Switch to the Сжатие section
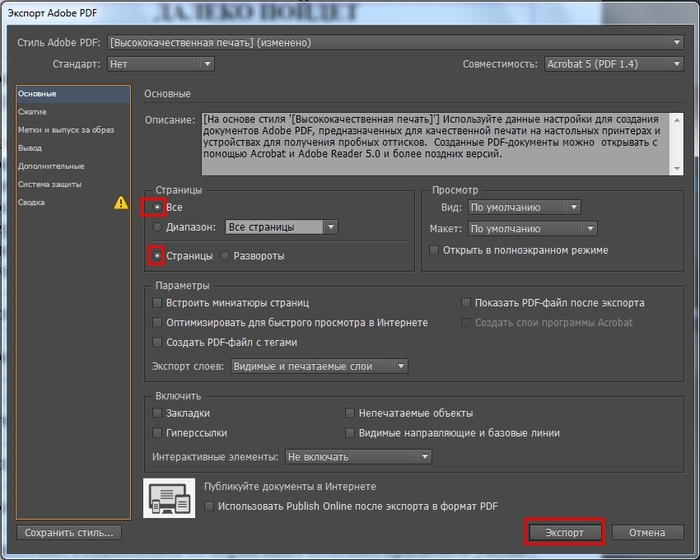700x560 pixels. tap(32, 112)
